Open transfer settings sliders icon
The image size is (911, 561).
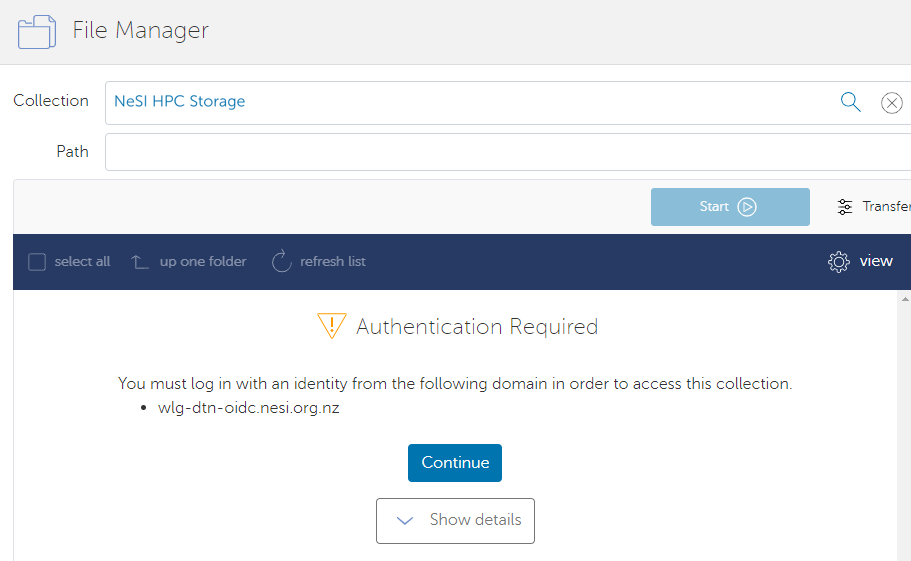click(845, 207)
